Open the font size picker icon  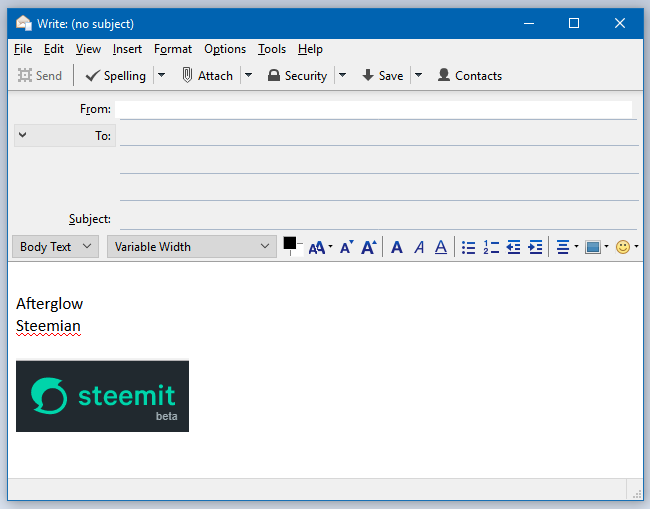pos(320,247)
